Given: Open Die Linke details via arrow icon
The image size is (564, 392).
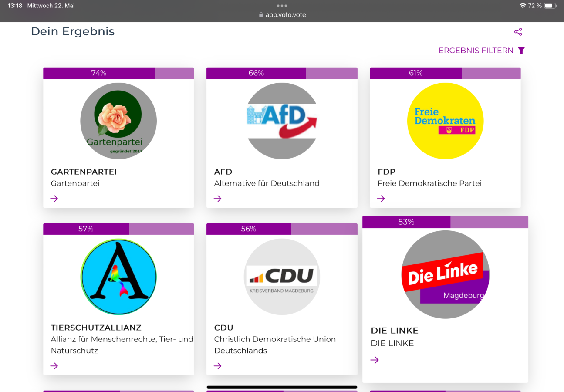Looking at the screenshot, I should [375, 360].
